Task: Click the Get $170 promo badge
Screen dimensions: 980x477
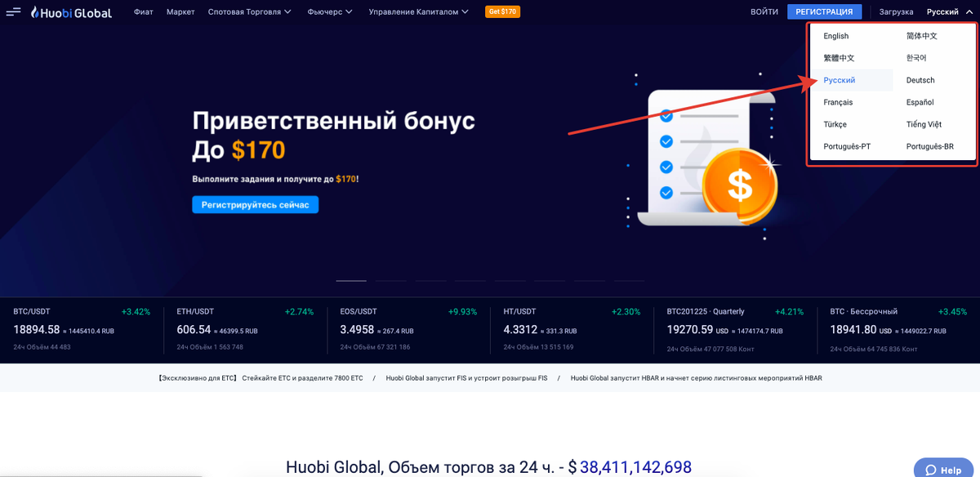Action: click(x=502, y=11)
